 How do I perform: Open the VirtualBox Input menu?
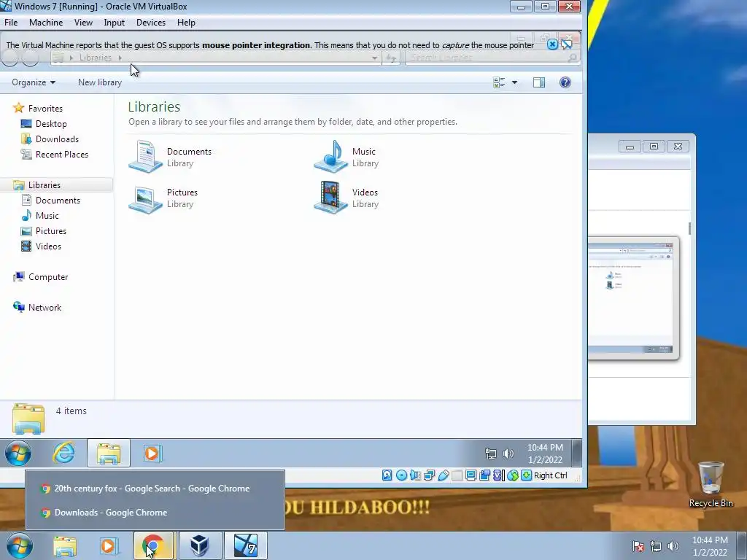click(x=115, y=23)
